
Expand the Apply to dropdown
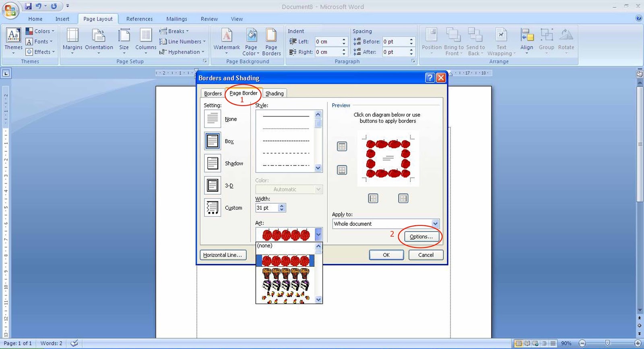pos(435,224)
